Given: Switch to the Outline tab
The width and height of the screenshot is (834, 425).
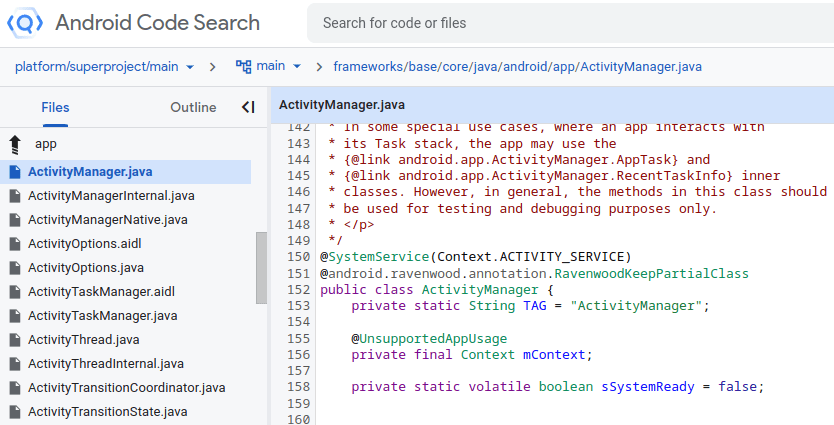Looking at the screenshot, I should point(193,107).
